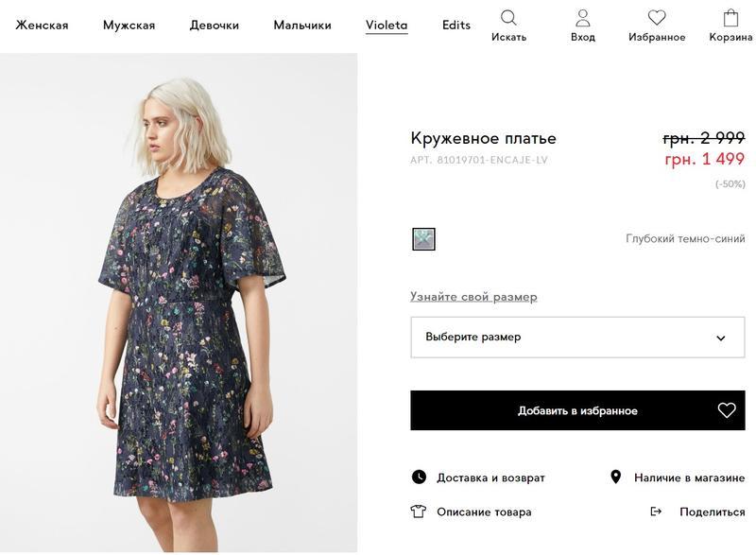Open the login person icon
Screen dimensions: 756x555
(x=583, y=18)
